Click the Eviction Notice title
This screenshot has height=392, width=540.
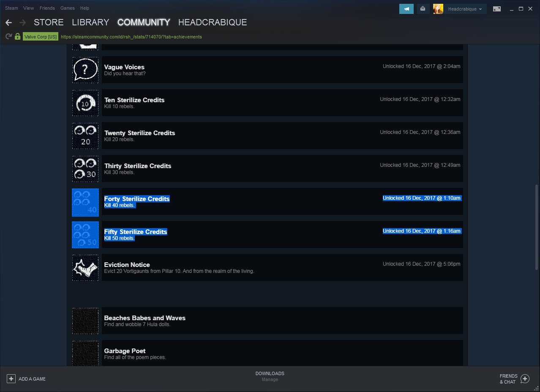[127, 264]
